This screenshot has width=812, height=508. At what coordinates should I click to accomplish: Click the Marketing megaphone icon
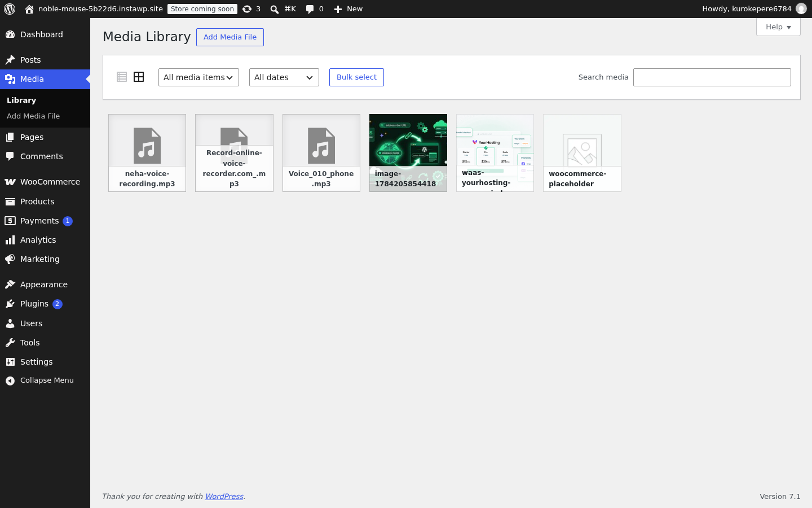coord(10,259)
